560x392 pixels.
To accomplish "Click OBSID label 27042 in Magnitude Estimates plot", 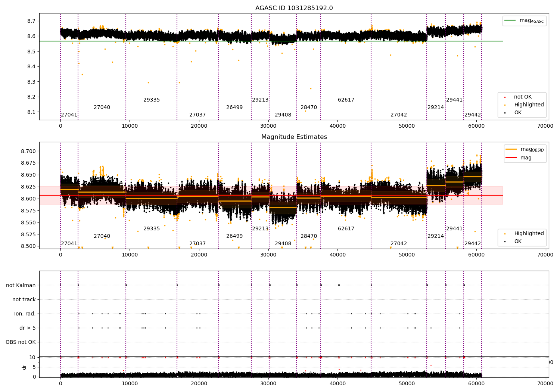I will 399,244.
